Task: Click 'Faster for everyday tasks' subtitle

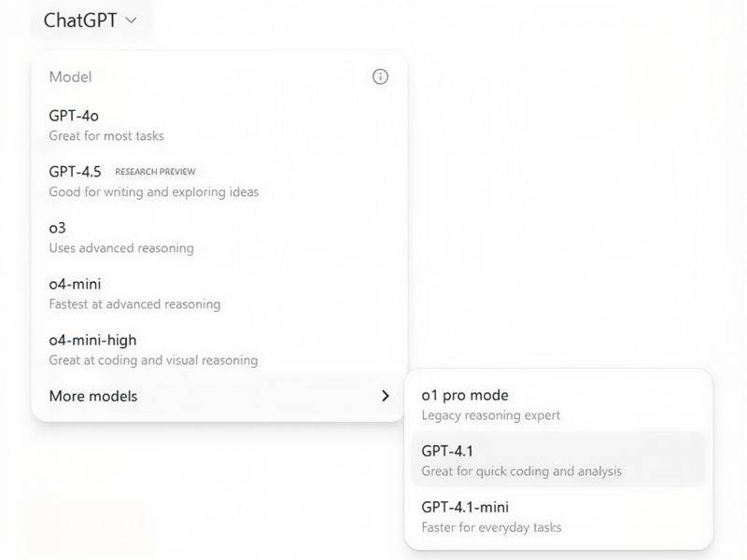Action: pyautogui.click(x=492, y=527)
